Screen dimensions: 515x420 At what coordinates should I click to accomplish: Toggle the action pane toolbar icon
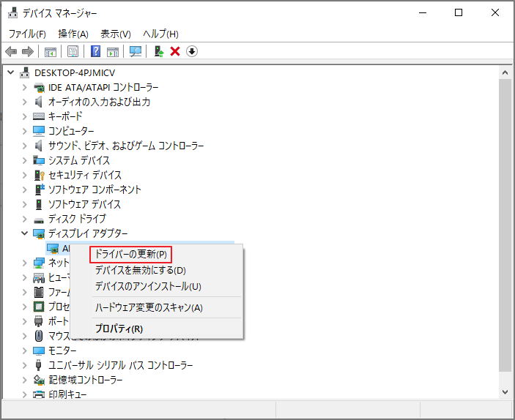pos(113,51)
